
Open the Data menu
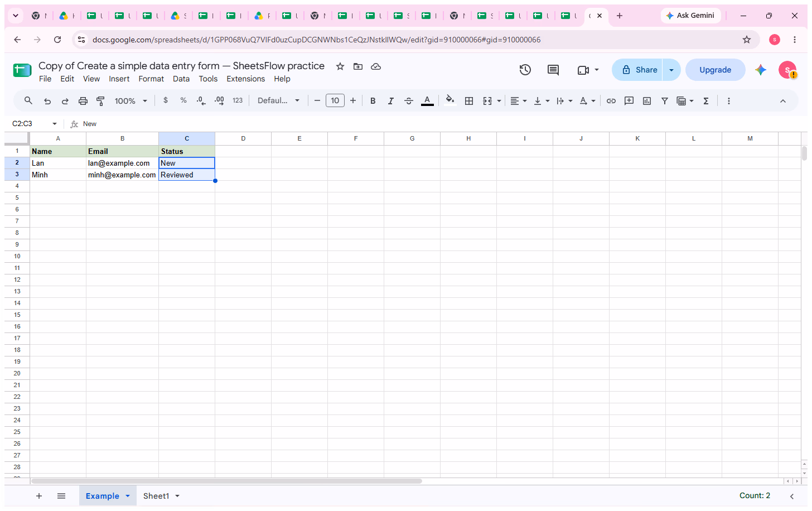[x=181, y=79]
